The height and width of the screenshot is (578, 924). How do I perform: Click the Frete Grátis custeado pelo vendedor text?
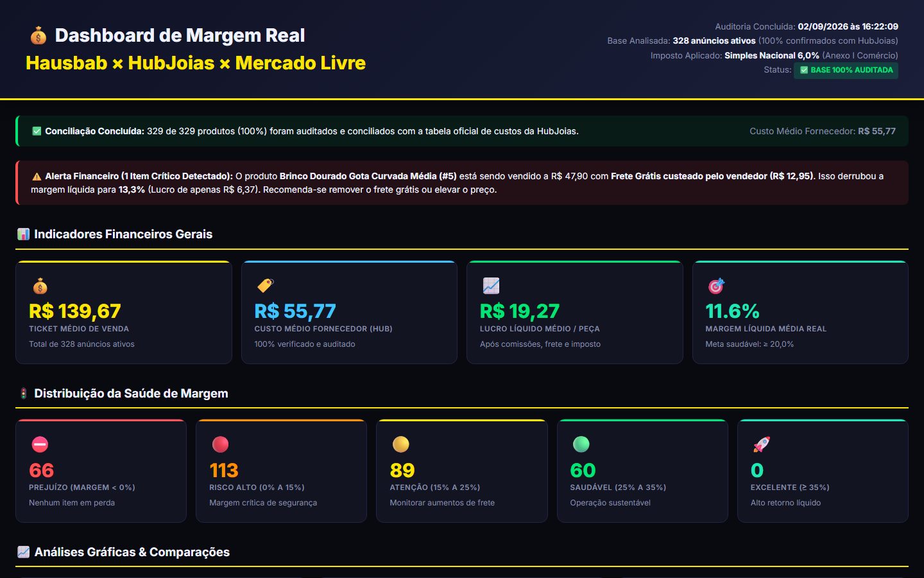(712, 176)
